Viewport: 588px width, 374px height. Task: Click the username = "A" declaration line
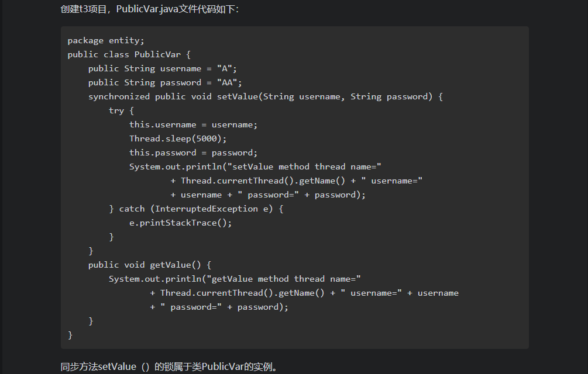pyautogui.click(x=163, y=68)
